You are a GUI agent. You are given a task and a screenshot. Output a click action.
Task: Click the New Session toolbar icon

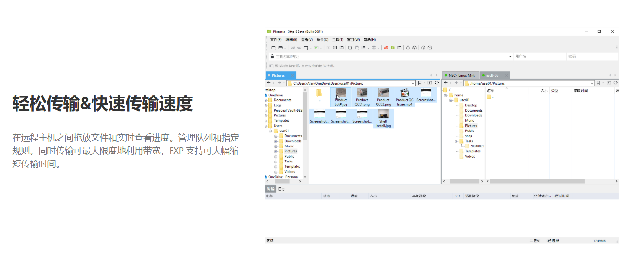(273, 48)
